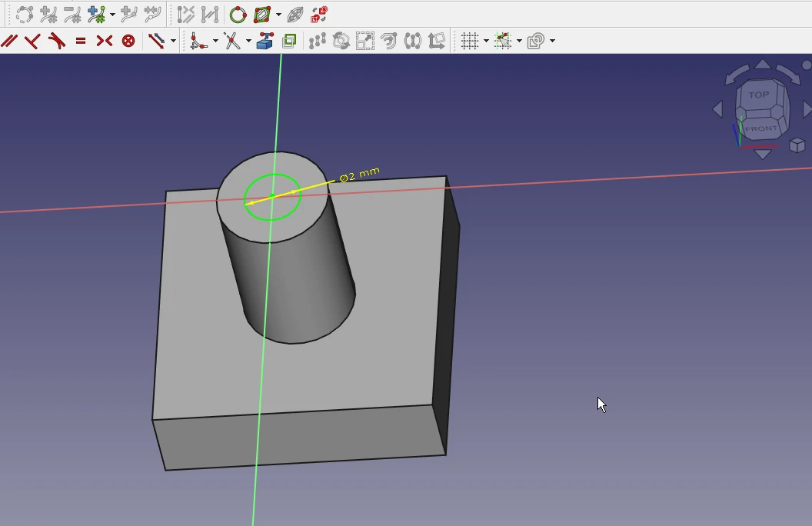This screenshot has width=812, height=526.
Task: Click the FRONT face of the navigation cube
Action: [x=760, y=128]
